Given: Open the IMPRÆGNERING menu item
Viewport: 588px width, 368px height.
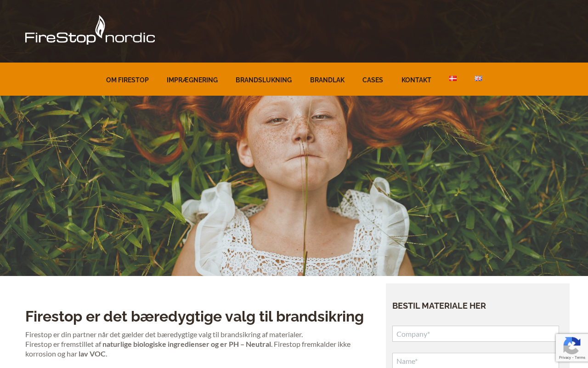Looking at the screenshot, I should click(192, 80).
